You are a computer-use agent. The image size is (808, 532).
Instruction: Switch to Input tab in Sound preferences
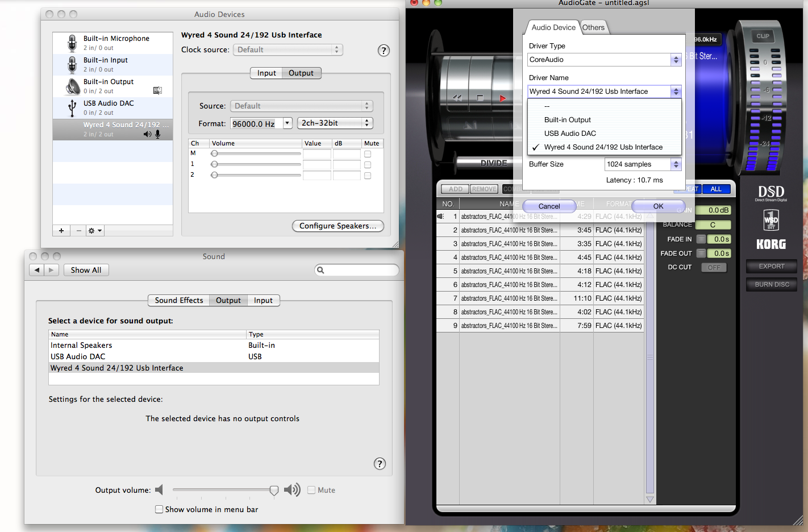point(263,300)
